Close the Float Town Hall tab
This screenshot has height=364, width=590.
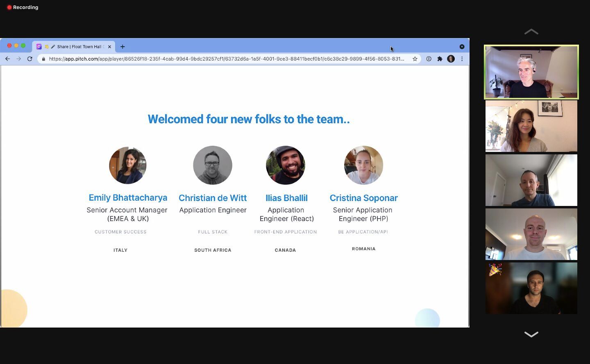(x=109, y=47)
